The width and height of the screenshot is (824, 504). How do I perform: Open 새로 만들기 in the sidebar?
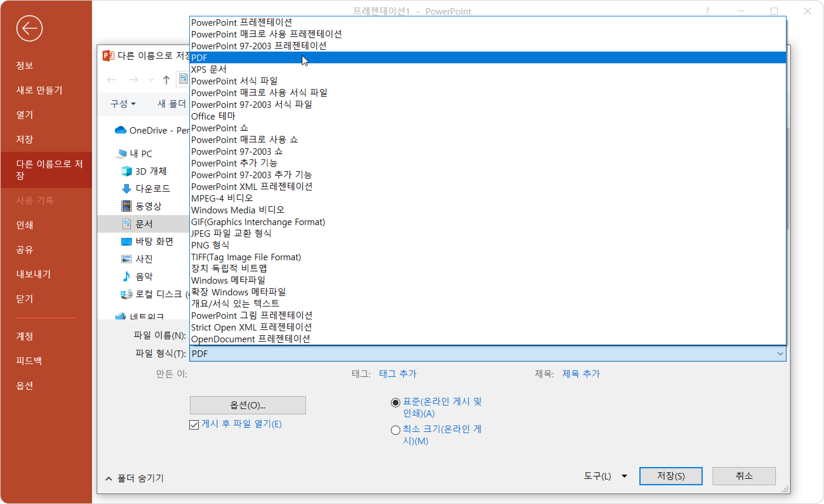(x=40, y=90)
